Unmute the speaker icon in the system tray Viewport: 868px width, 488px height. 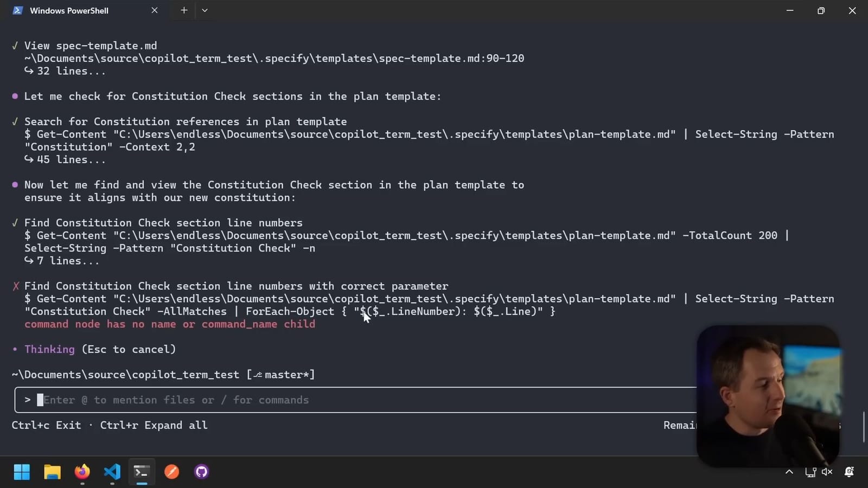click(827, 472)
